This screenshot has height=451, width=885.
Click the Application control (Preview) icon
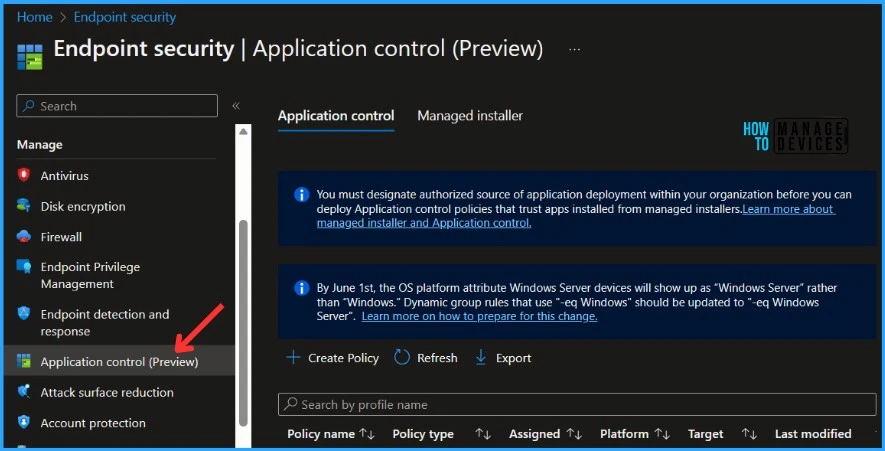coord(24,361)
